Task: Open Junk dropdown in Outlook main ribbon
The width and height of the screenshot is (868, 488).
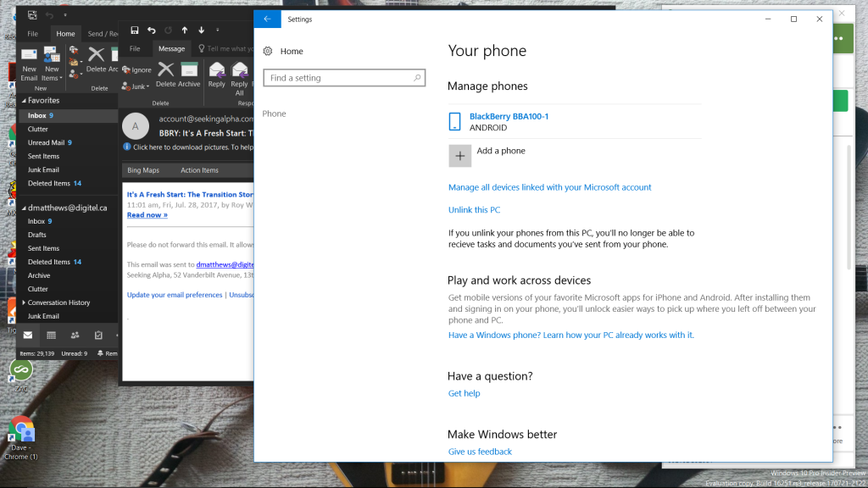Action: (75, 73)
